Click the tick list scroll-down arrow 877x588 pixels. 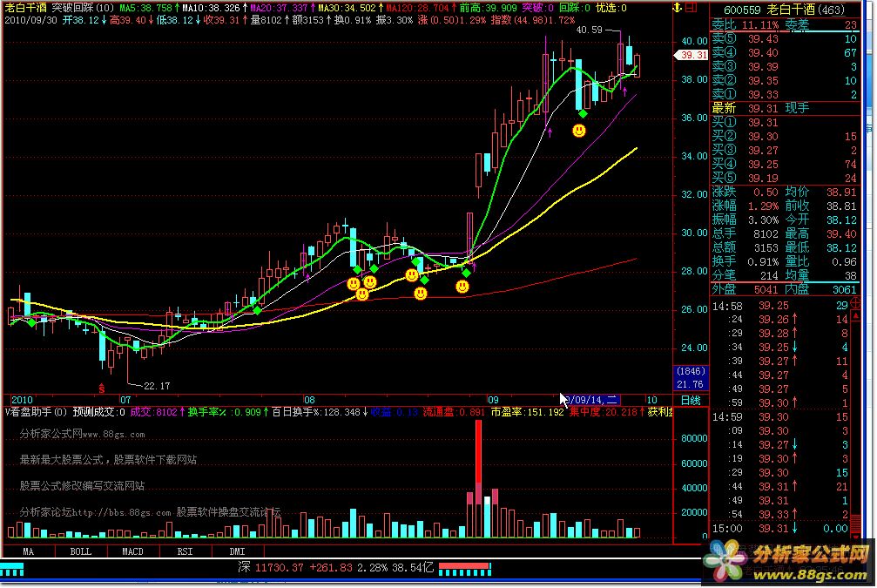(x=855, y=537)
